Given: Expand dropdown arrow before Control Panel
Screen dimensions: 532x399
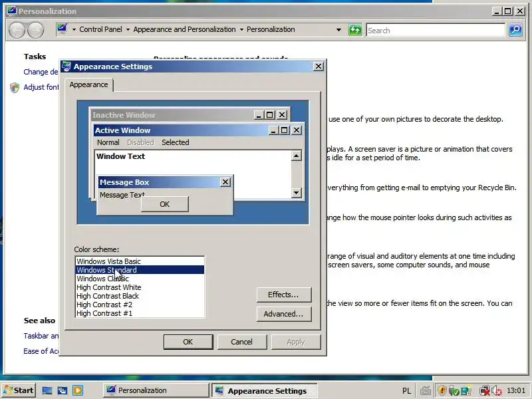Looking at the screenshot, I should pyautogui.click(x=74, y=30).
